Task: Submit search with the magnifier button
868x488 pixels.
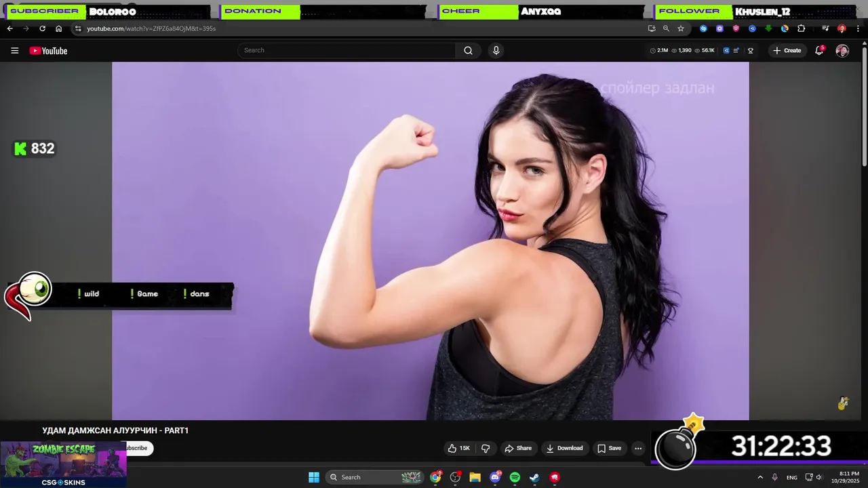Action: (469, 50)
